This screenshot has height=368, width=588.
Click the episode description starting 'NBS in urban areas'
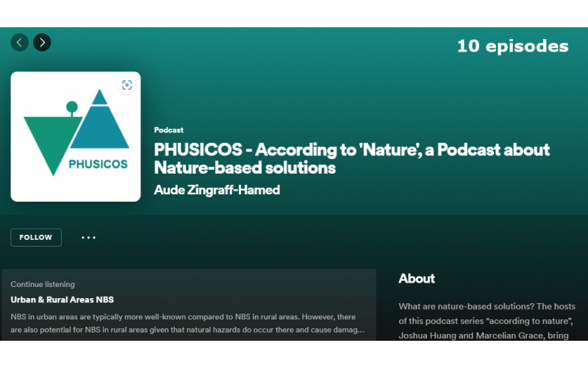click(187, 323)
